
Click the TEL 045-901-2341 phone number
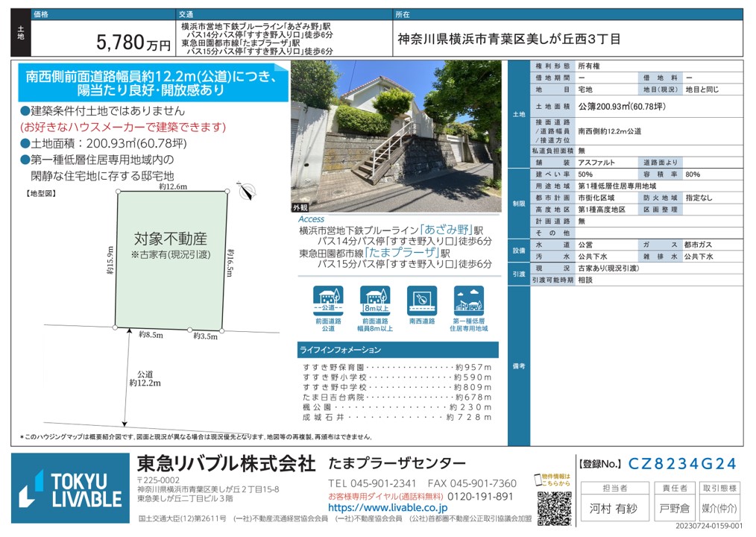[372, 483]
